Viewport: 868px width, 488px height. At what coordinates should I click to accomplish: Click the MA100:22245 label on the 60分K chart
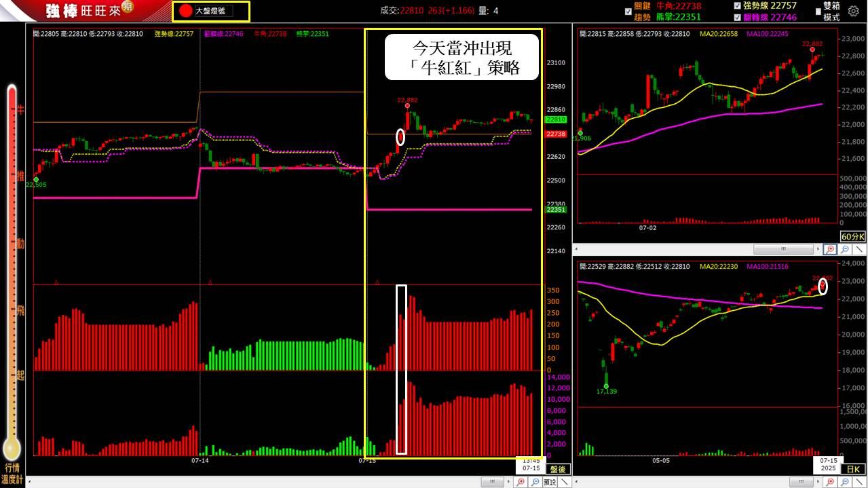[768, 33]
